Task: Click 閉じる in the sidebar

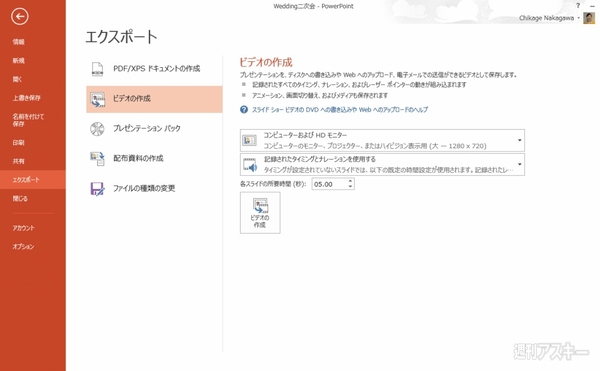Action: 20,199
